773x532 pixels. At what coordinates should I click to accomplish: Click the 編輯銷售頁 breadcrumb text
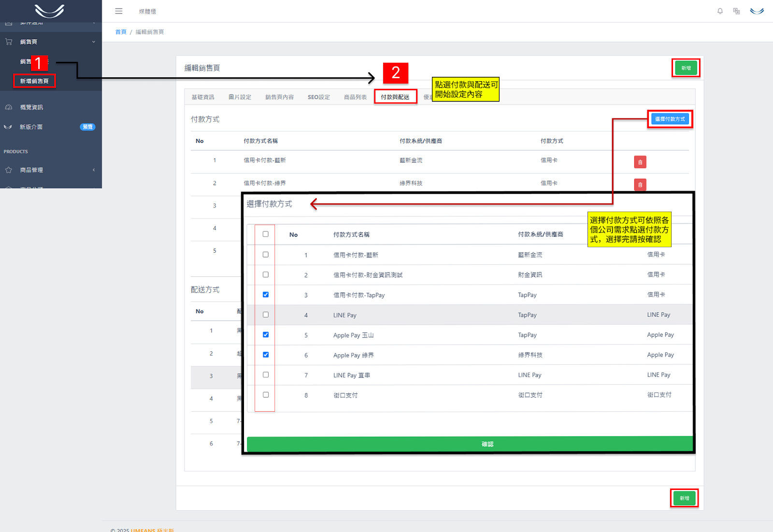(150, 32)
